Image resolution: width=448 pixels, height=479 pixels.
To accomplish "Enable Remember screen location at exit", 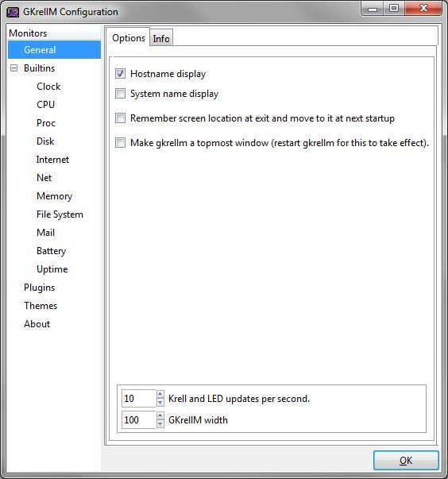I will click(x=120, y=118).
